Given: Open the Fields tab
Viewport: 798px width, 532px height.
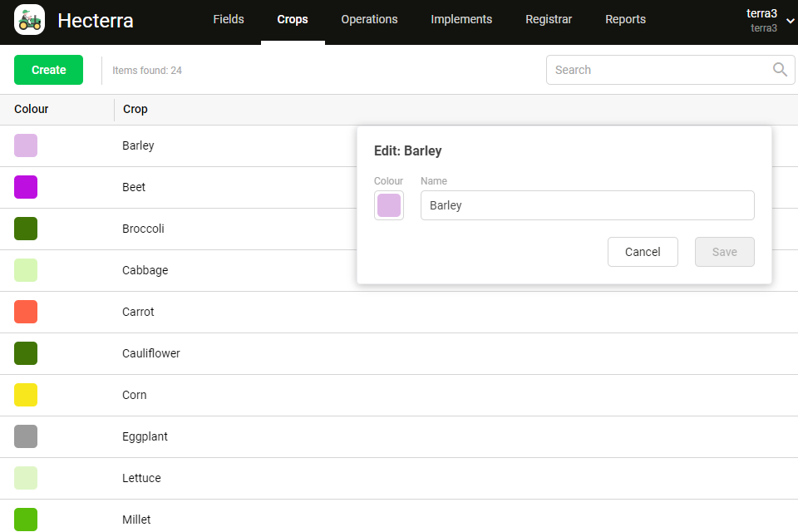Looking at the screenshot, I should tap(229, 19).
